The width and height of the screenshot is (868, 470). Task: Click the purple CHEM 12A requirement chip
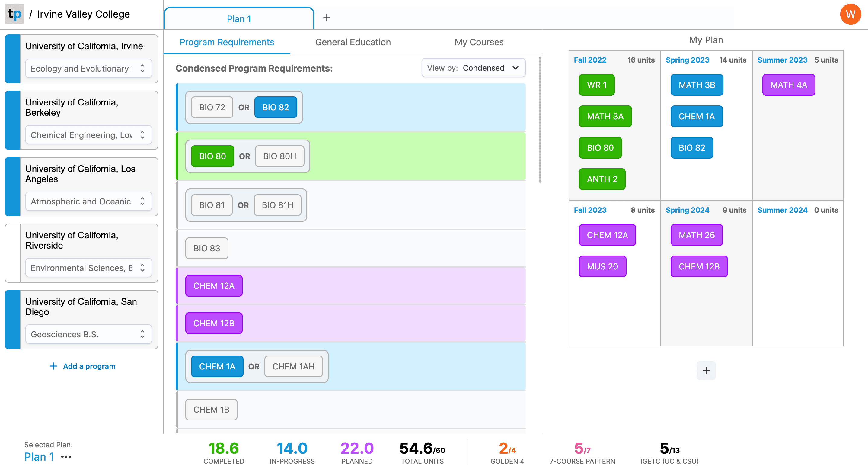click(x=214, y=286)
